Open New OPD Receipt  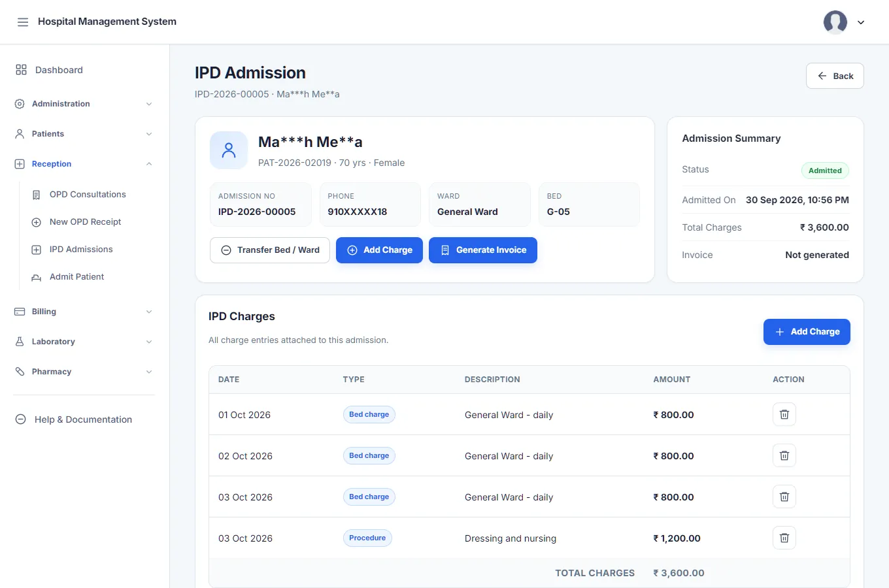click(85, 222)
